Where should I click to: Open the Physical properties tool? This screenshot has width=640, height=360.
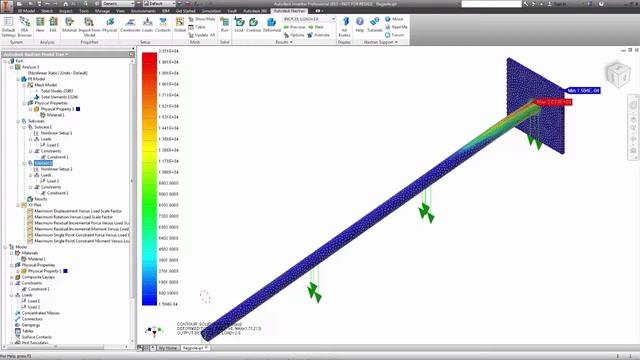point(109,24)
